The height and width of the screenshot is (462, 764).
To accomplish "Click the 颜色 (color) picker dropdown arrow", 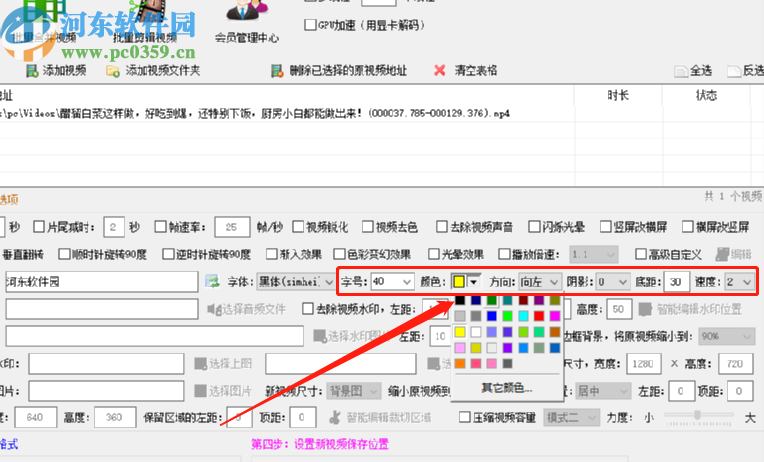I will pos(474,282).
